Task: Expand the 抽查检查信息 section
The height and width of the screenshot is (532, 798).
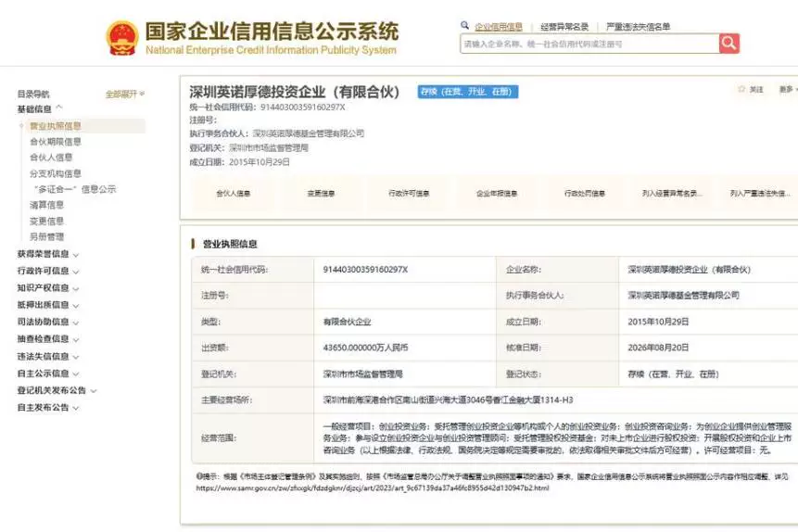Action: tap(48, 339)
